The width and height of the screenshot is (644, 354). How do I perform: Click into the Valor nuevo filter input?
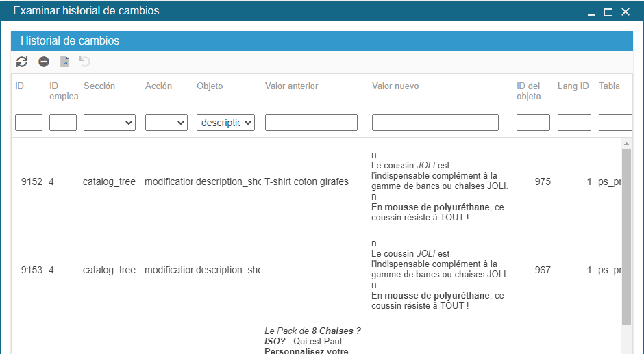(435, 123)
